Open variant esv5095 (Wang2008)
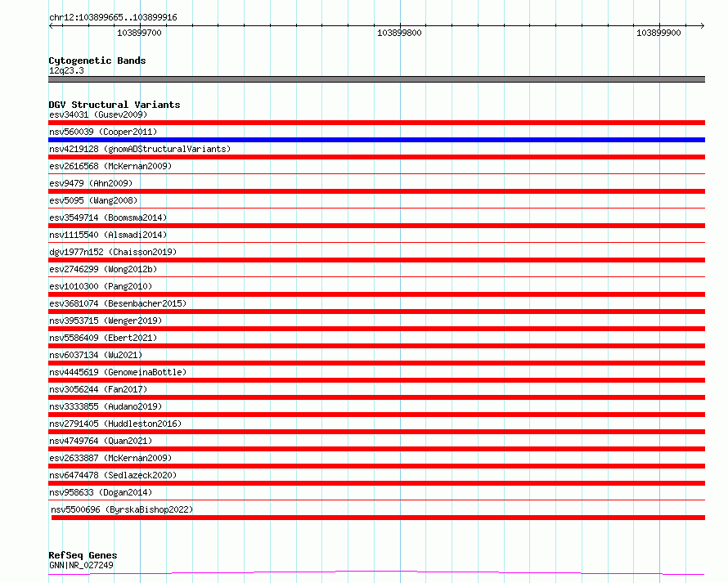 point(93,200)
